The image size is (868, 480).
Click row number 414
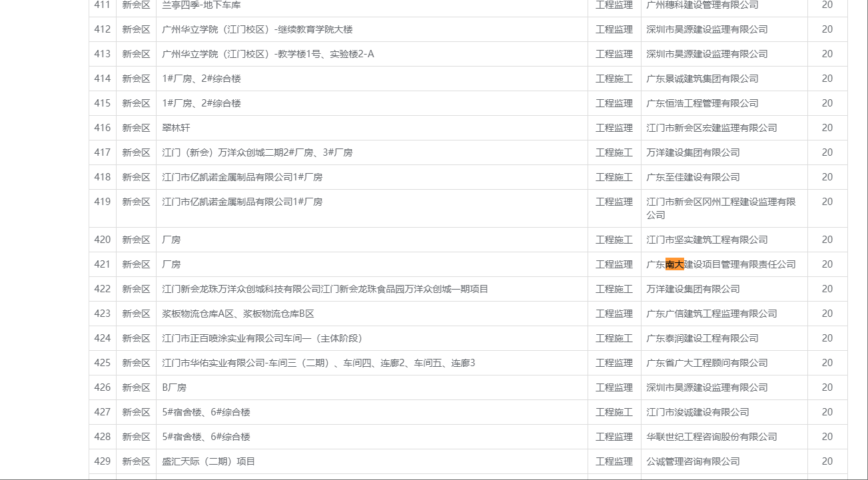point(102,79)
